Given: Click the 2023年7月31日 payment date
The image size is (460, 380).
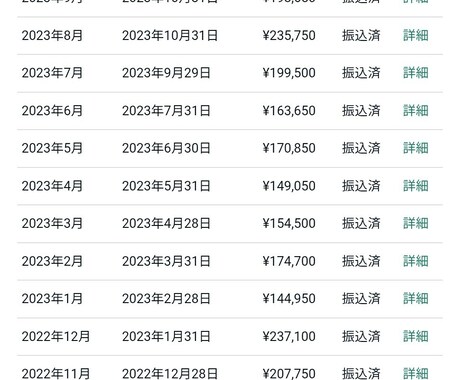Looking at the screenshot, I should click(x=166, y=110).
